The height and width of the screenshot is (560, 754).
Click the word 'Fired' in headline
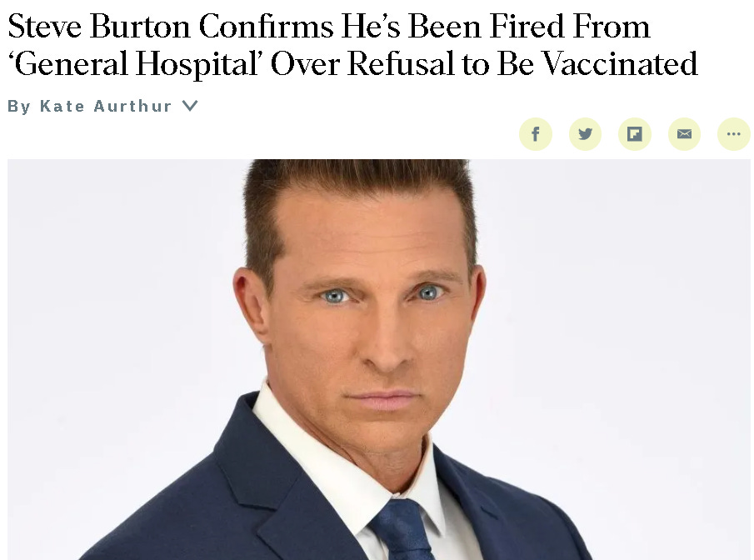pos(527,26)
